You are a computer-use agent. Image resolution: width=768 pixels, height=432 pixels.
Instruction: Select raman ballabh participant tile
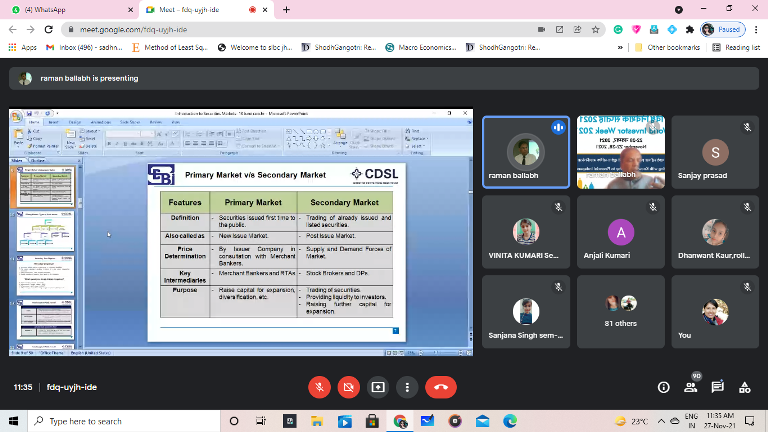[526, 152]
